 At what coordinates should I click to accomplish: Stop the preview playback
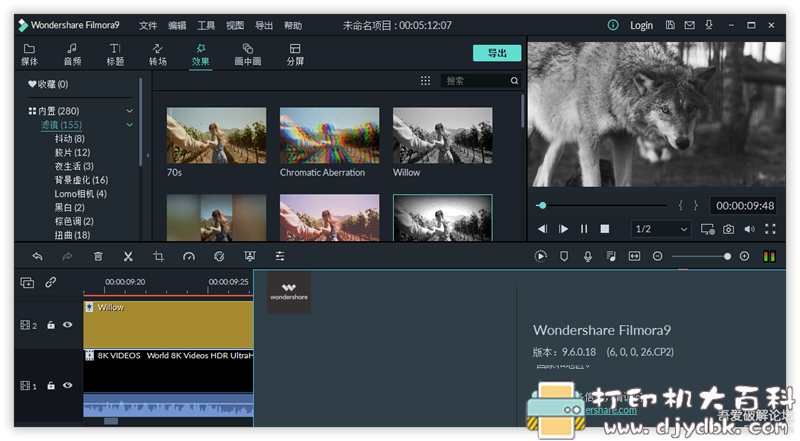coord(605,229)
